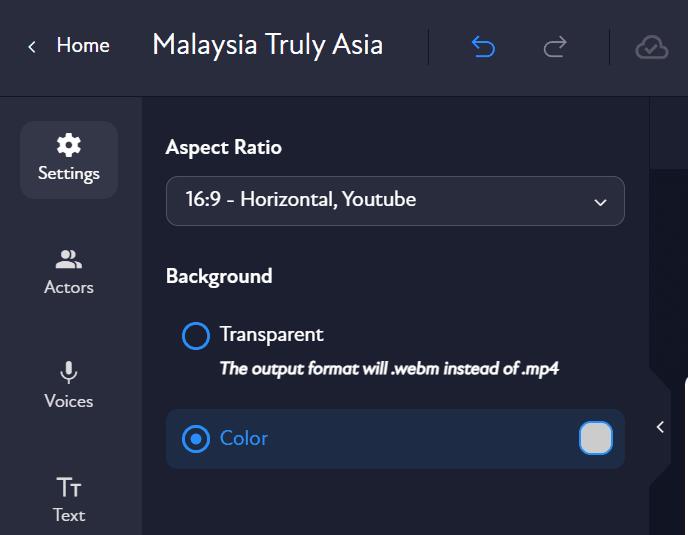Click the undo arrow icon
The width and height of the screenshot is (688, 535).
click(x=483, y=47)
